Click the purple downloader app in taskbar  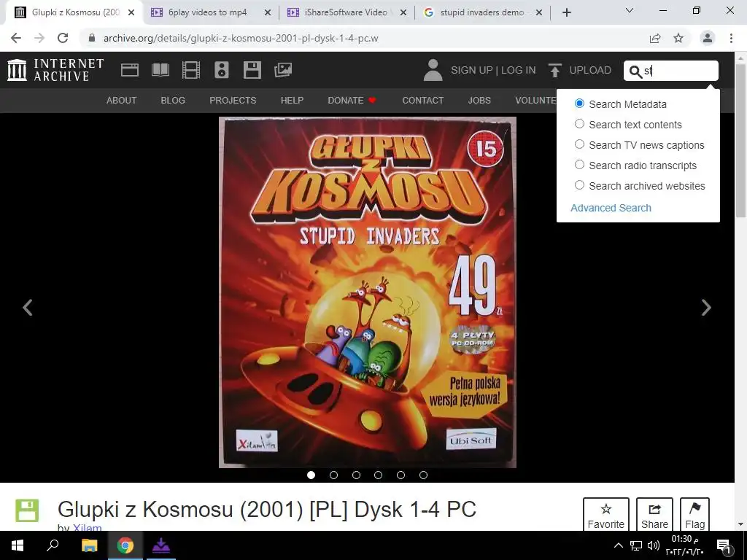click(x=161, y=545)
